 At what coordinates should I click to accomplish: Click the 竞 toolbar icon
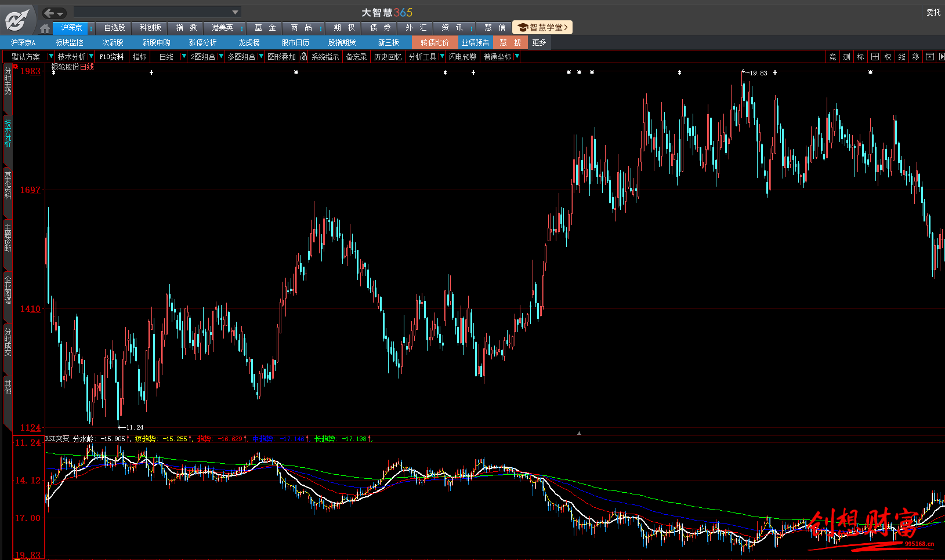coord(832,56)
